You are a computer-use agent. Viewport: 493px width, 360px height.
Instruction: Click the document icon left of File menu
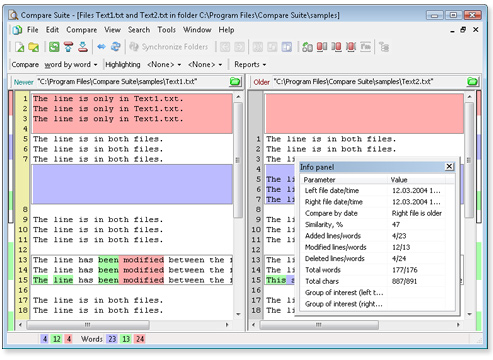[x=17, y=30]
